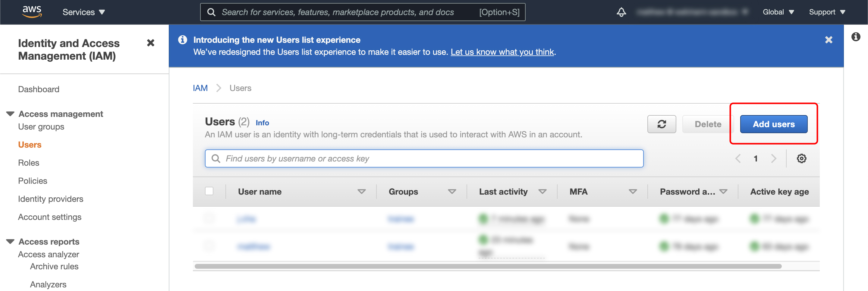The image size is (868, 291).
Task: Click the magnifier icon in Find users field
Action: click(216, 158)
